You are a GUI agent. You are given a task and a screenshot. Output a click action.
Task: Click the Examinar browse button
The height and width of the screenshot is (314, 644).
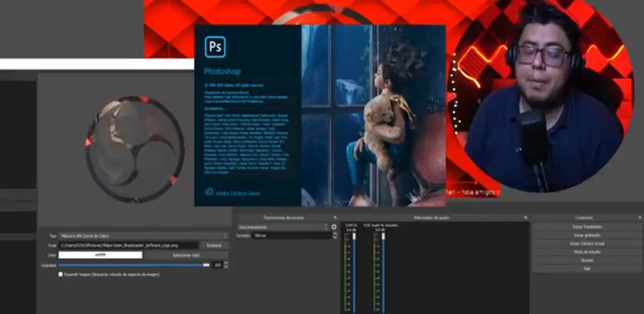pos(214,246)
